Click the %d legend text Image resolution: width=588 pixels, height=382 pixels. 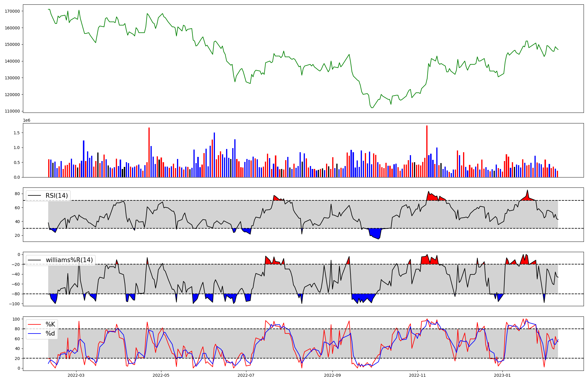(50, 334)
